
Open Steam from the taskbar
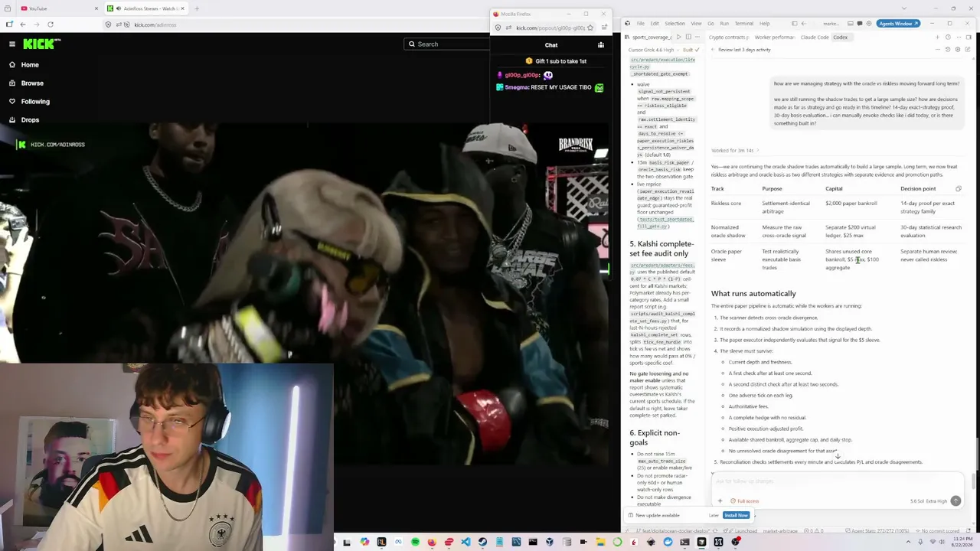[482, 543]
